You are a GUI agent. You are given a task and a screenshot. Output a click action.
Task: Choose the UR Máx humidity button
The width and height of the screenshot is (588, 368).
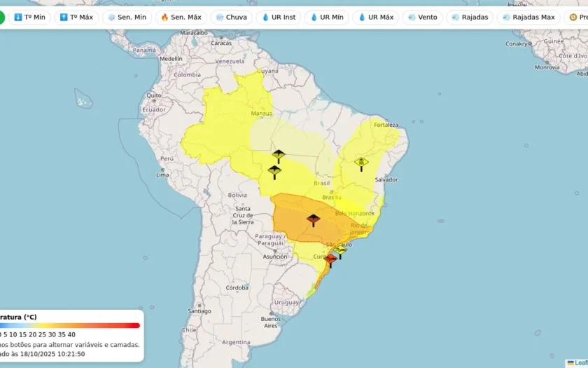point(375,18)
